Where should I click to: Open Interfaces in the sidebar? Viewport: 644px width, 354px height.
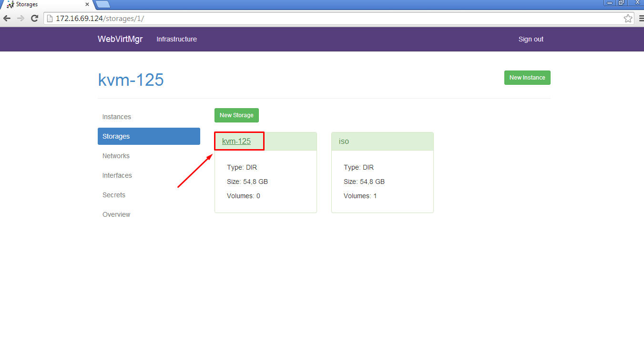click(149, 175)
